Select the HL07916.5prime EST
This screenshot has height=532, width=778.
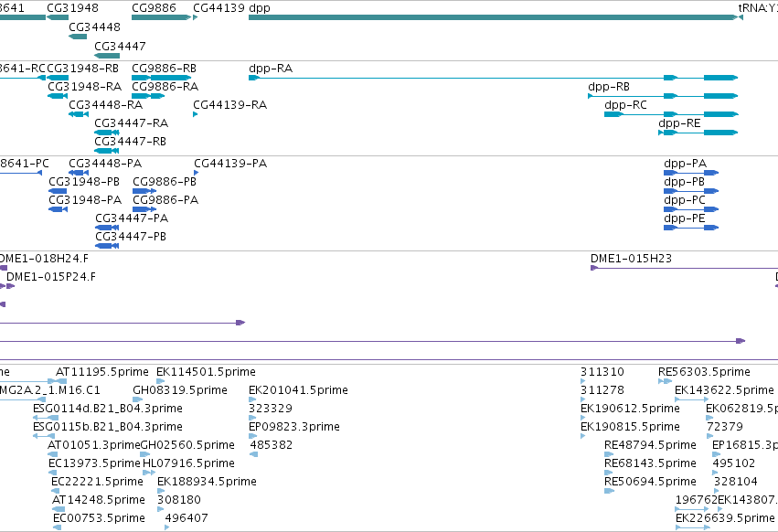tap(149, 473)
